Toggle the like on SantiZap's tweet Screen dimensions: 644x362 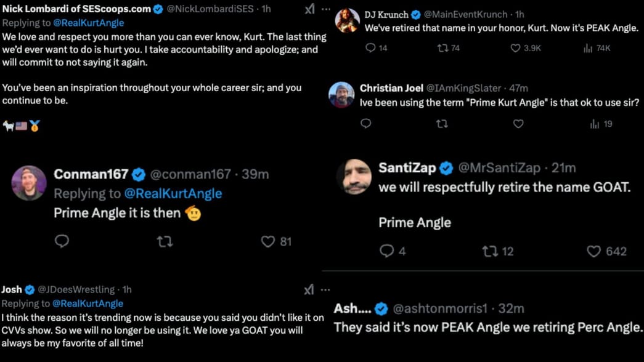pos(593,251)
